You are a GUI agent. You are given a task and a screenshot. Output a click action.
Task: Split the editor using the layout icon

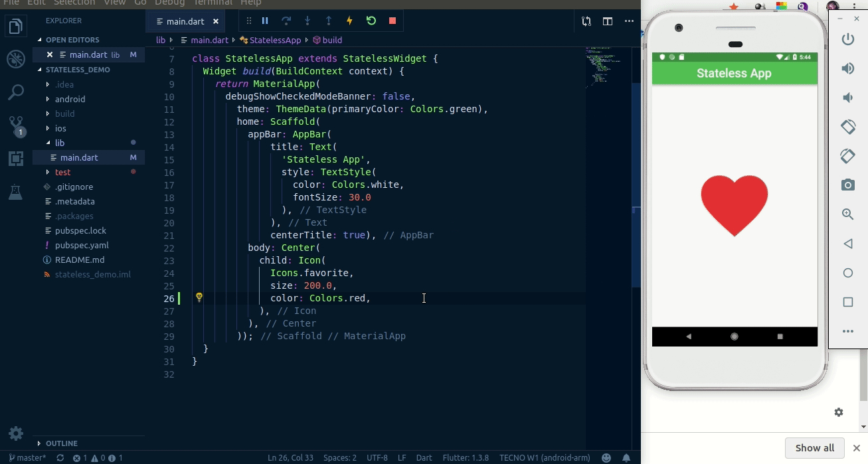[607, 21]
